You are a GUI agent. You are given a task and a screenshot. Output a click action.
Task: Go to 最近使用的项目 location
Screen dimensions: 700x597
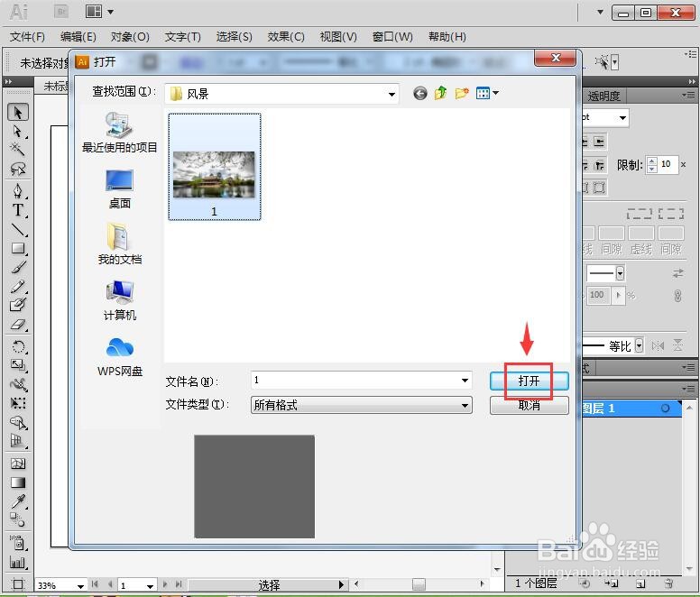tap(119, 133)
